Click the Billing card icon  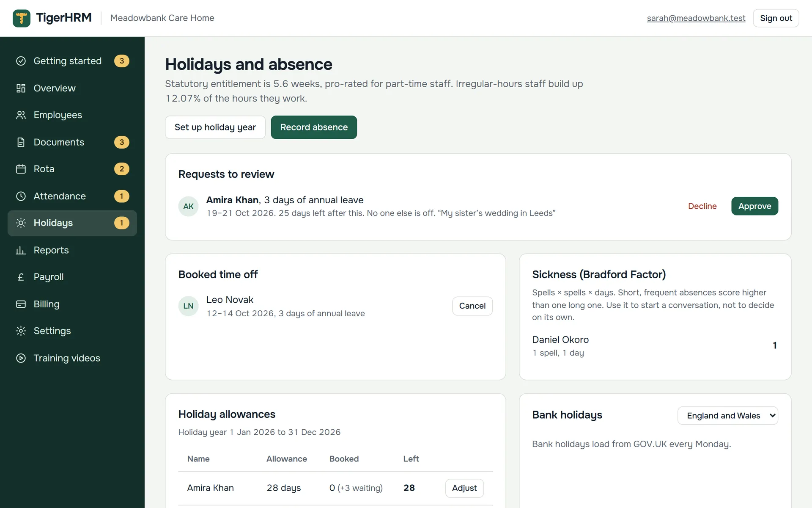[21, 304]
